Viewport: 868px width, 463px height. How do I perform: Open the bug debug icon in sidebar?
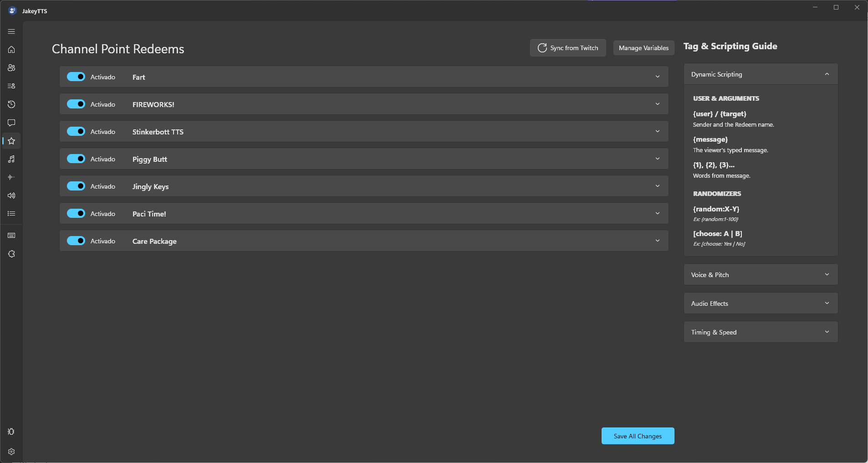click(11, 432)
